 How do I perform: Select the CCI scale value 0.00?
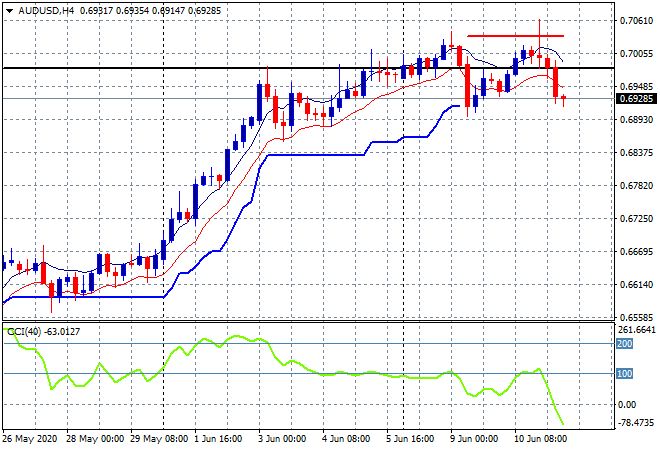[x=627, y=405]
